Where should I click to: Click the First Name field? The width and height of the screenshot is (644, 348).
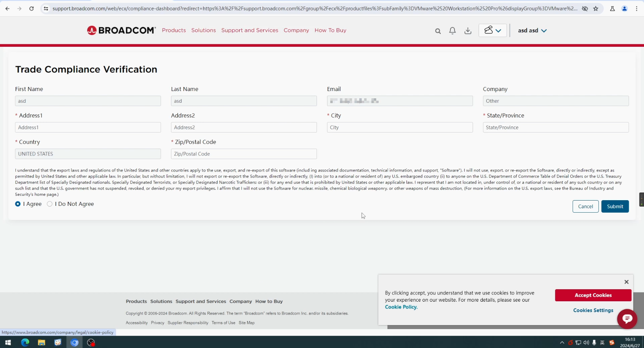(88, 101)
